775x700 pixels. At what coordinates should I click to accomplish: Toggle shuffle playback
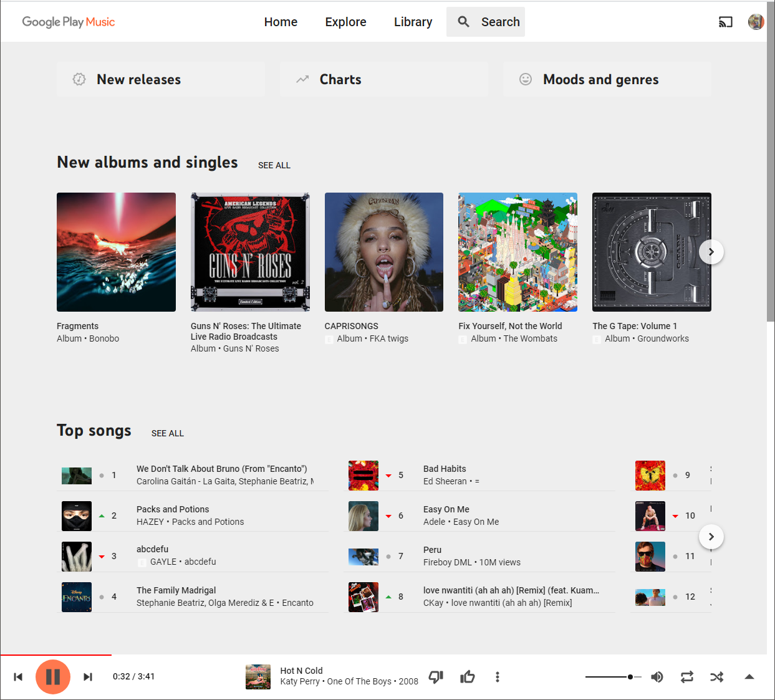pyautogui.click(x=717, y=677)
